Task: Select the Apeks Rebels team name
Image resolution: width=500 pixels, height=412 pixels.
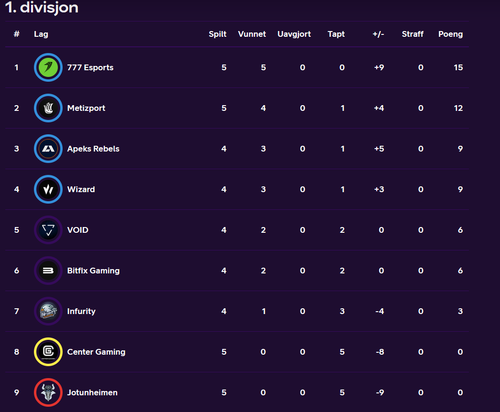Action: pyautogui.click(x=93, y=149)
